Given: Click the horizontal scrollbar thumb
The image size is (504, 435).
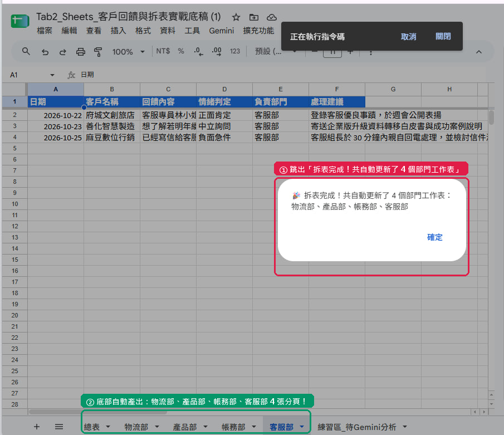Looking at the screenshot, I should [x=97, y=412].
